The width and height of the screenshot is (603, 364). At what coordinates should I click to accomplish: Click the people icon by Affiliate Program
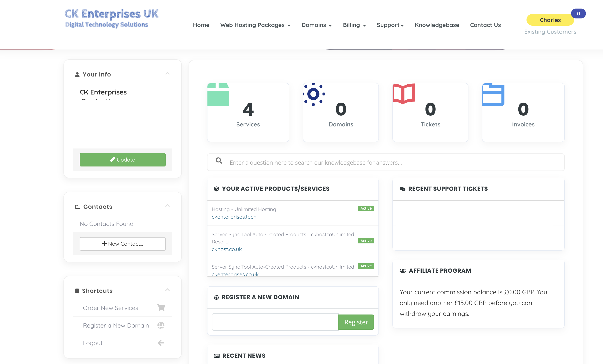pyautogui.click(x=403, y=271)
